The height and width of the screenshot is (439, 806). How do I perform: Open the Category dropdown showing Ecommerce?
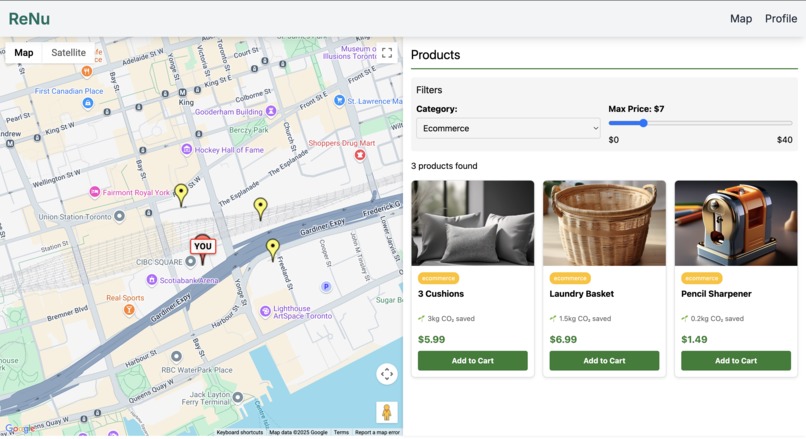click(508, 128)
